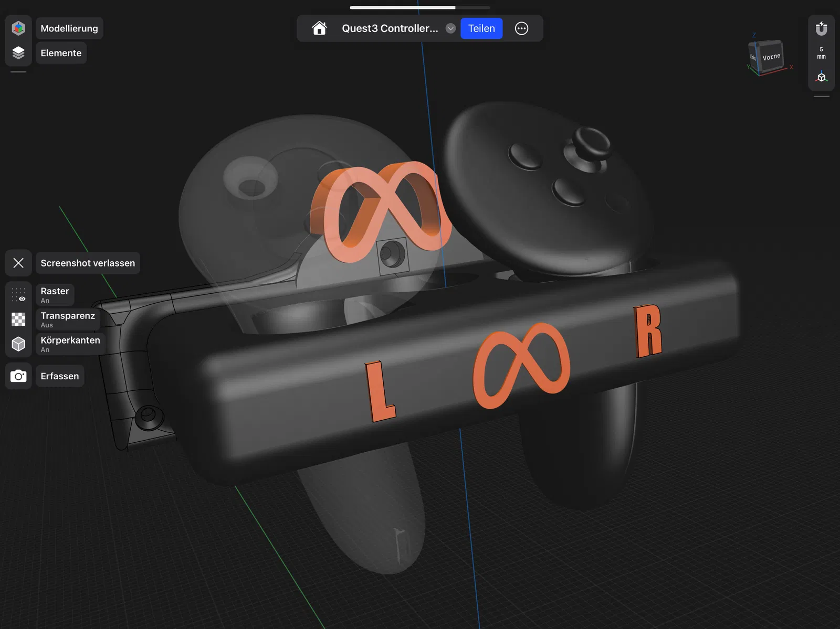
Task: Adjust the 5 mm snap grid size
Action: point(822,53)
